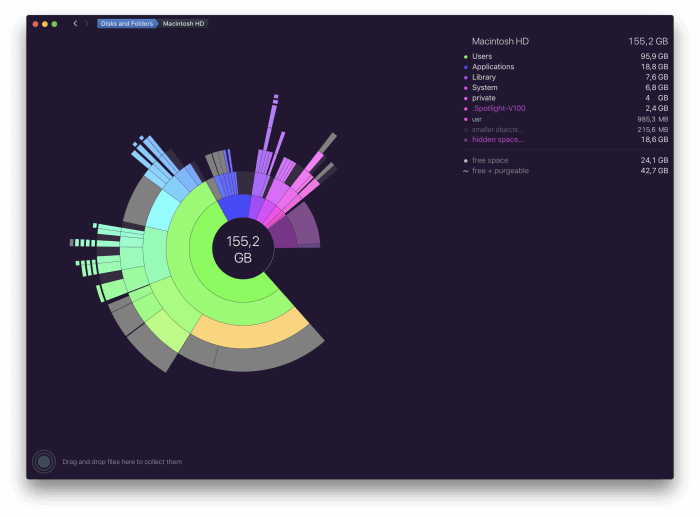Click the 24,1 GB free space value
The image size is (700, 517).
click(x=654, y=160)
